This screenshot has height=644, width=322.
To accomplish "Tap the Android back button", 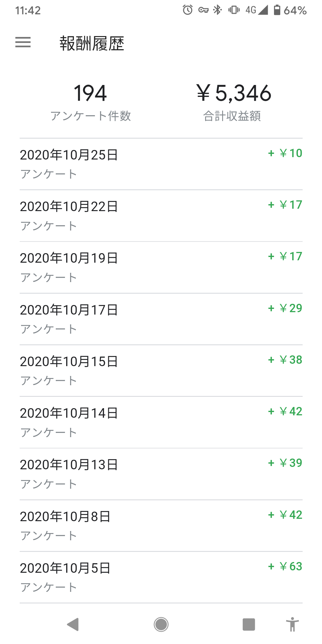I will [x=73, y=624].
